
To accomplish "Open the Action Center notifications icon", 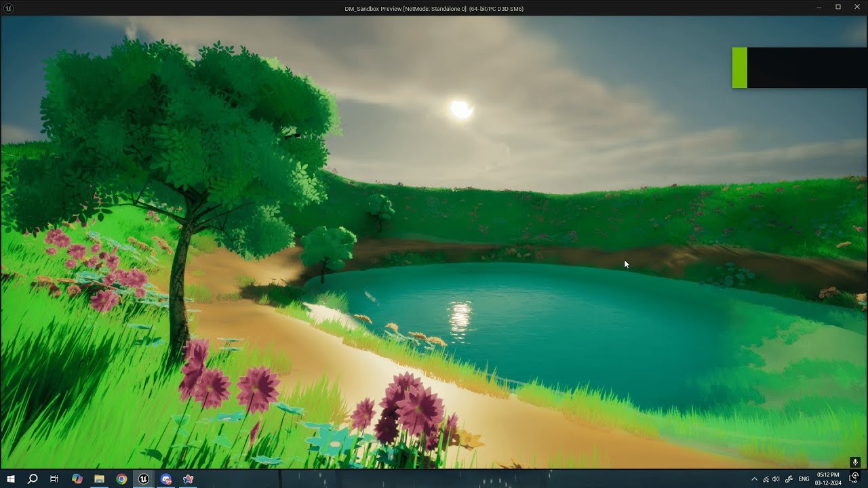I will coord(854,479).
